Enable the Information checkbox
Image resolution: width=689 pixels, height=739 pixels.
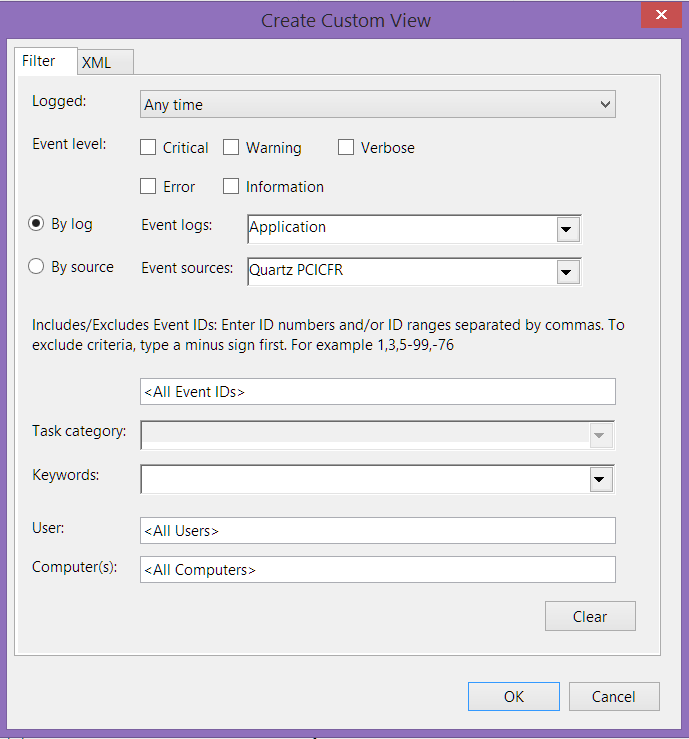point(231,186)
